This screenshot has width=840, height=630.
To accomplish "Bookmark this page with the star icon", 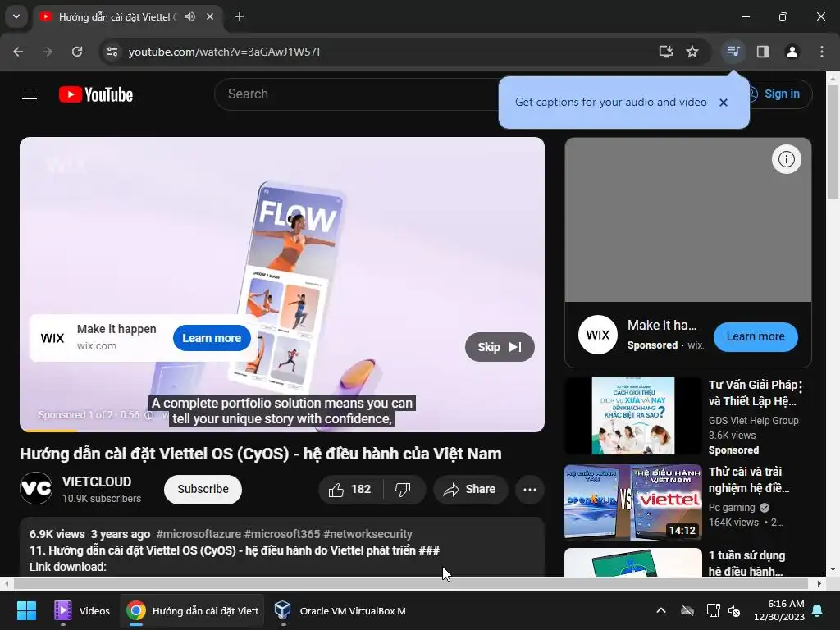I will pos(692,52).
